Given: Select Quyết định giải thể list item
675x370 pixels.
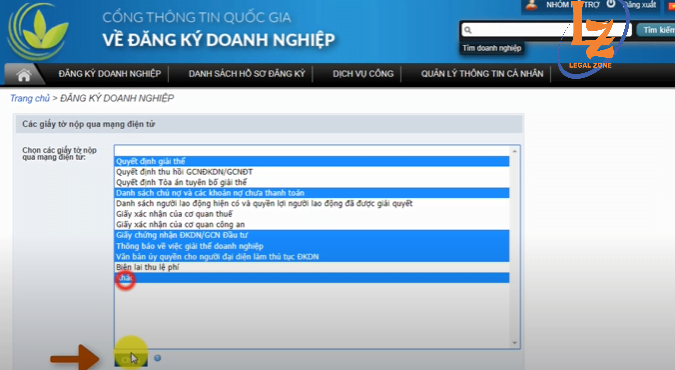Looking at the screenshot, I should pos(312,161).
